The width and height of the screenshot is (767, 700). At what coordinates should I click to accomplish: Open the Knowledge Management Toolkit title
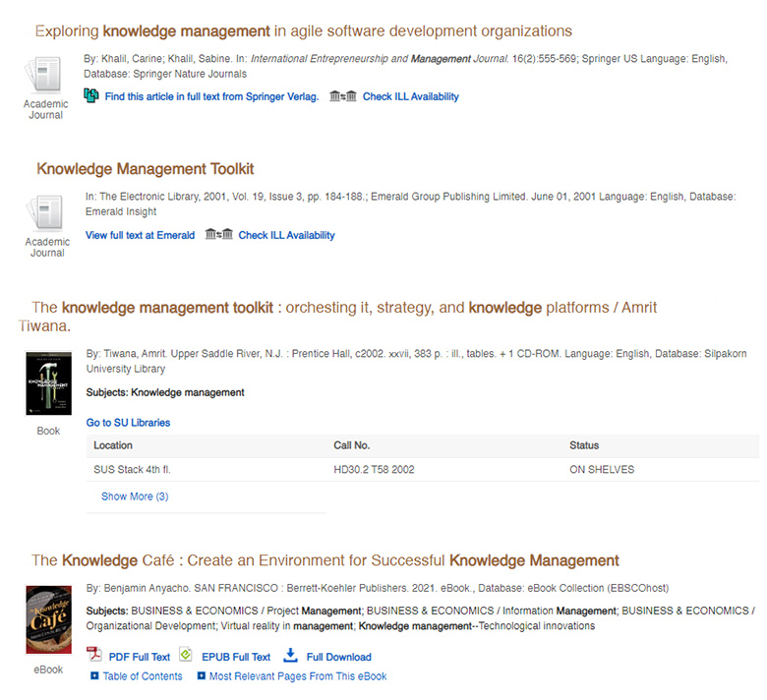pyautogui.click(x=146, y=169)
